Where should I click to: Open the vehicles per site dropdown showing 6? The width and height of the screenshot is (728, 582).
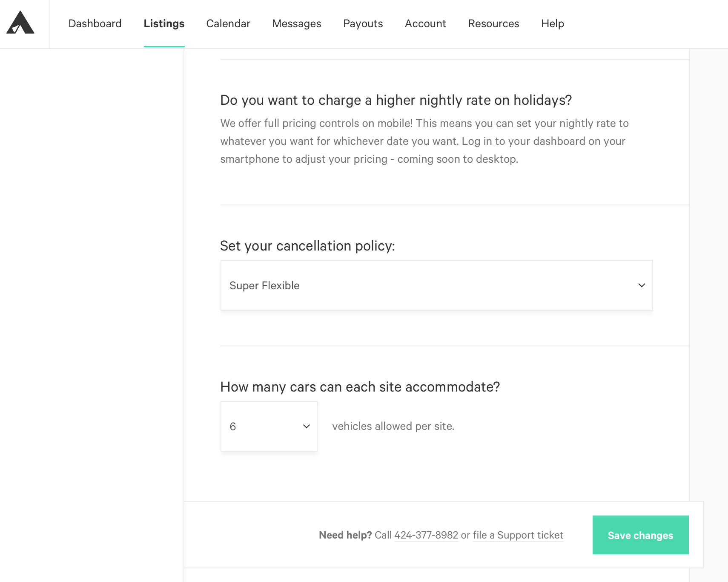pos(269,426)
